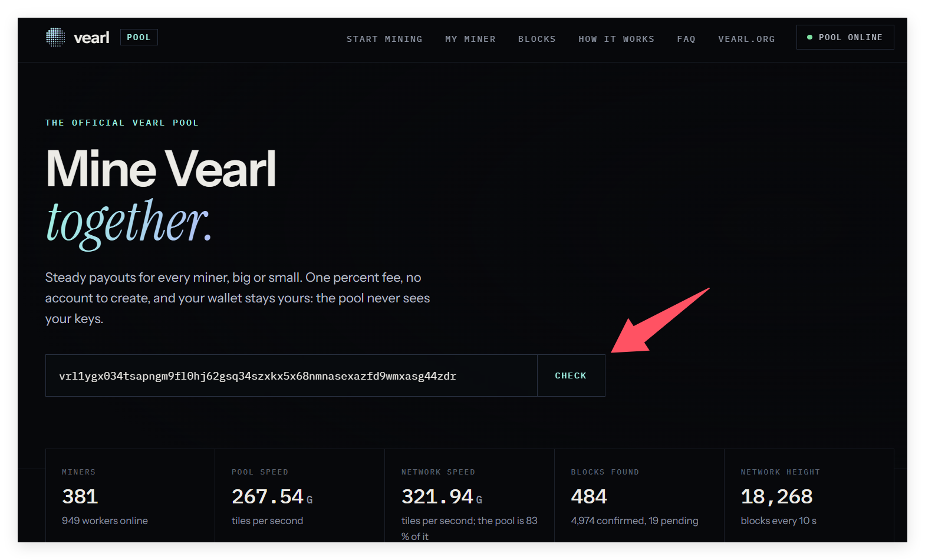Click the MINERS stat label
Screen dimensions: 925x560
(79, 472)
